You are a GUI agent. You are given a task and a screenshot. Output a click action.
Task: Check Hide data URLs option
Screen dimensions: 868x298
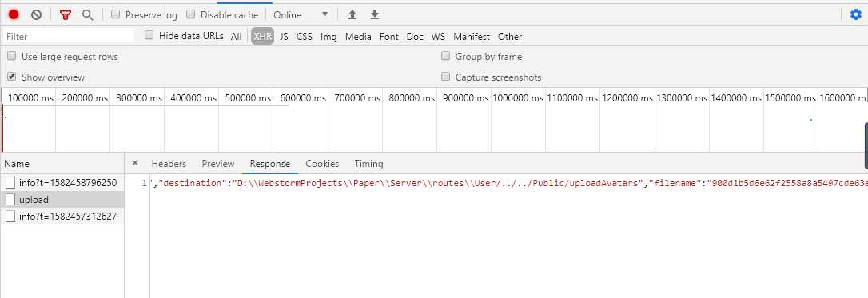149,35
